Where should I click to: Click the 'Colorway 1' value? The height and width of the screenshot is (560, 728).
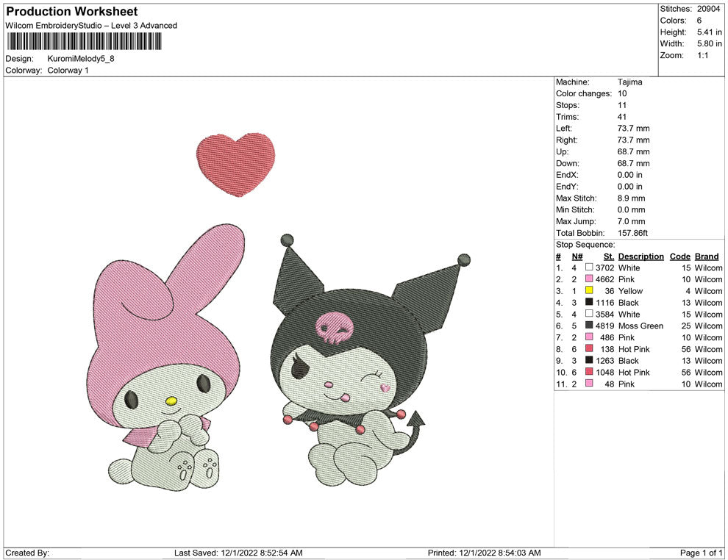tap(68, 70)
